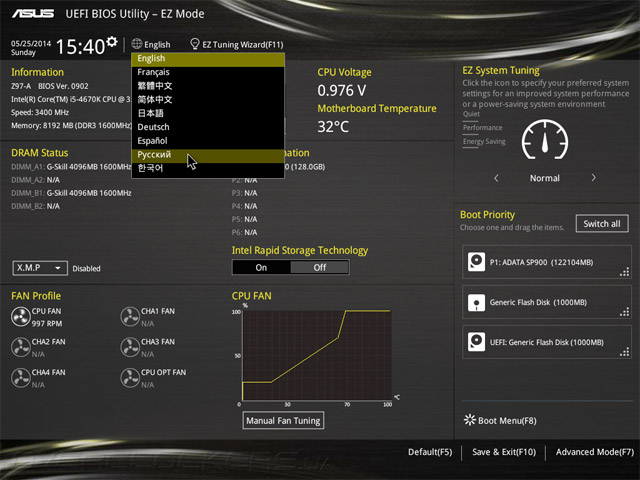Click the CHA3 FAN fan icon
Viewport: 640px width, 480px height.
pos(130,347)
